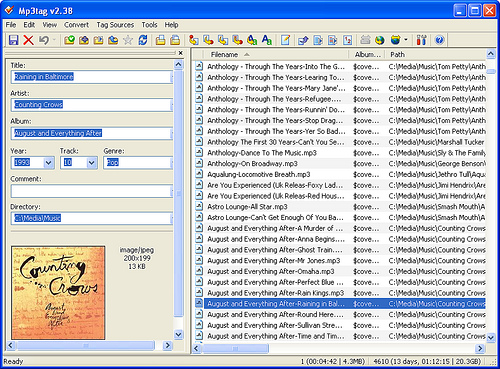
Task: Select file August and Everything After-Omaha.mp3
Action: 340,271
